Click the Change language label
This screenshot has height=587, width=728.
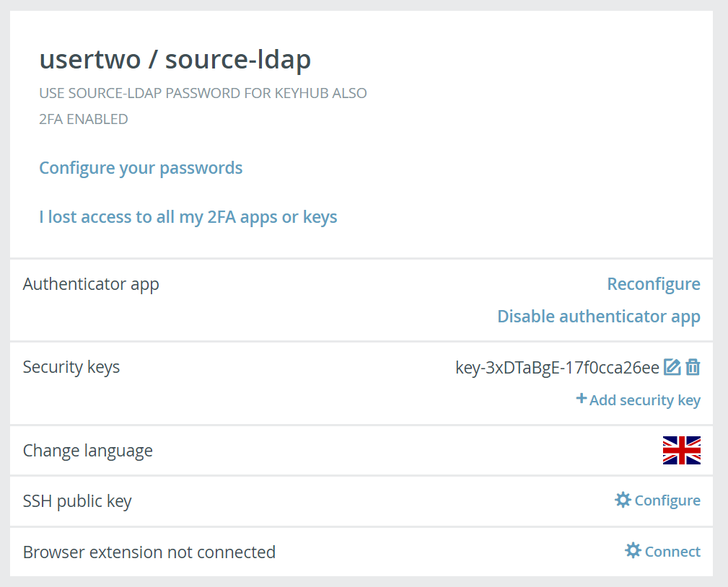(x=88, y=451)
